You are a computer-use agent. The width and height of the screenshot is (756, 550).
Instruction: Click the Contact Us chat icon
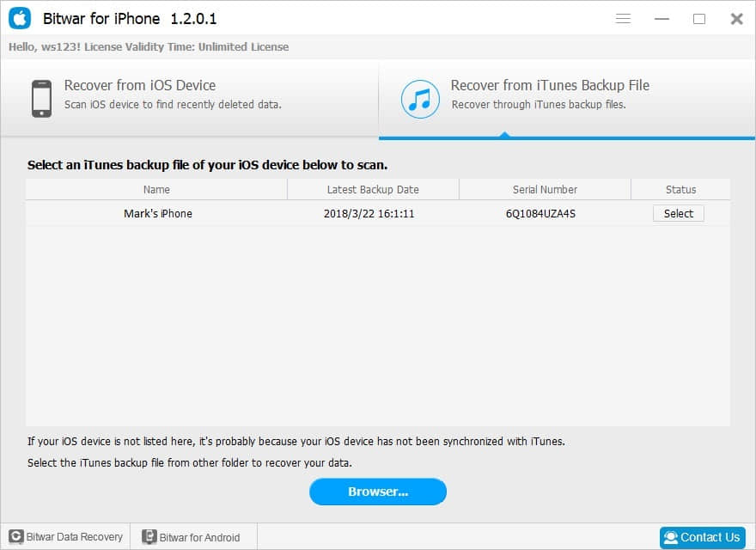[x=671, y=537]
